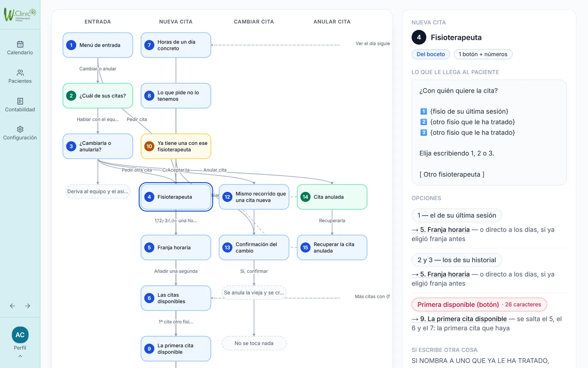Click the 1 botón + números tag

click(x=483, y=54)
